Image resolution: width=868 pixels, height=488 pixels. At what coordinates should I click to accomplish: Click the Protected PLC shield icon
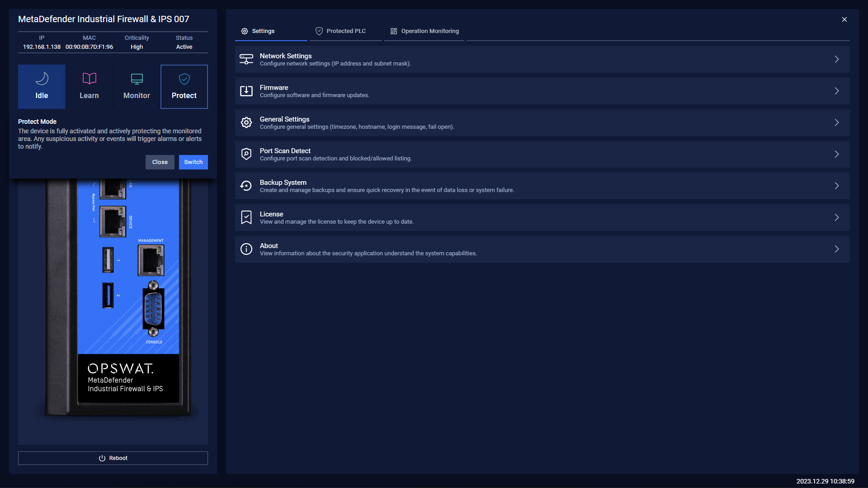(319, 31)
